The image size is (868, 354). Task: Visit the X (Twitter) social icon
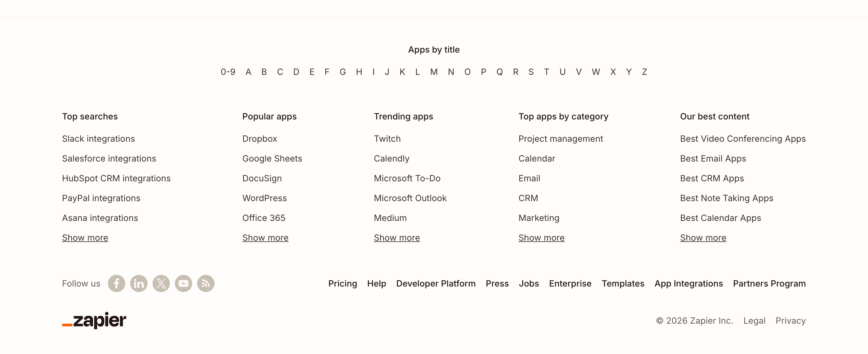tap(161, 283)
